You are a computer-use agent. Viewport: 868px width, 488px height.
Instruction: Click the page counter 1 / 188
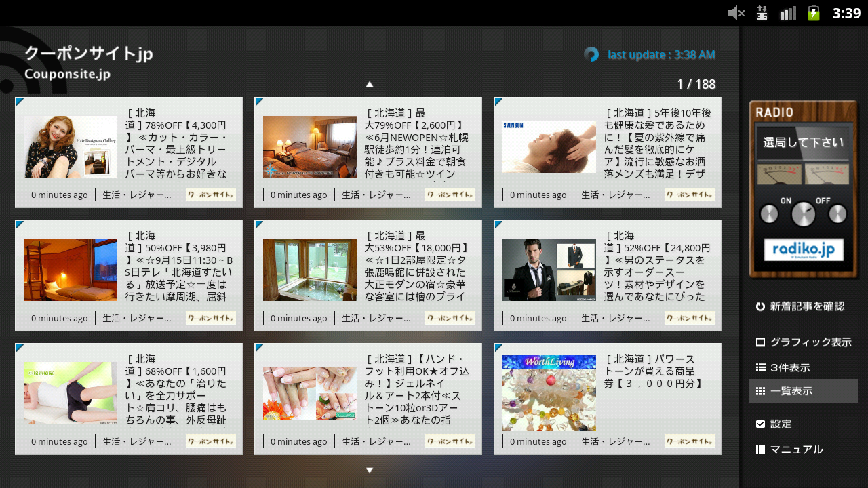(x=696, y=84)
